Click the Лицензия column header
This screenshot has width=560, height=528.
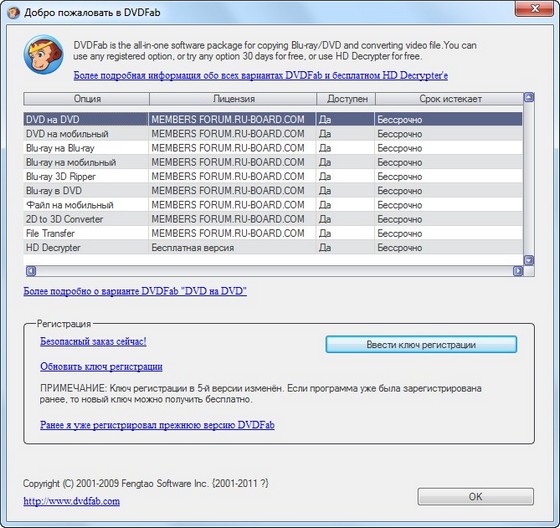tap(233, 99)
